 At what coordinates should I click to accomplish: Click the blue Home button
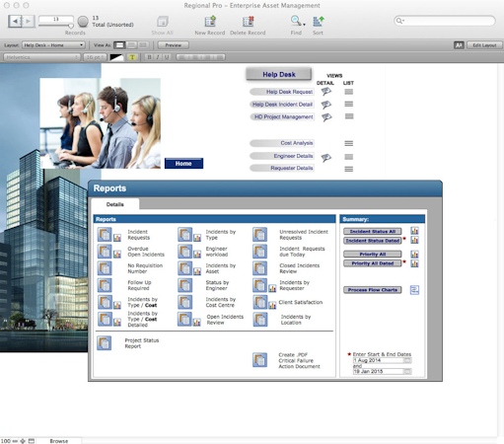coord(183,164)
